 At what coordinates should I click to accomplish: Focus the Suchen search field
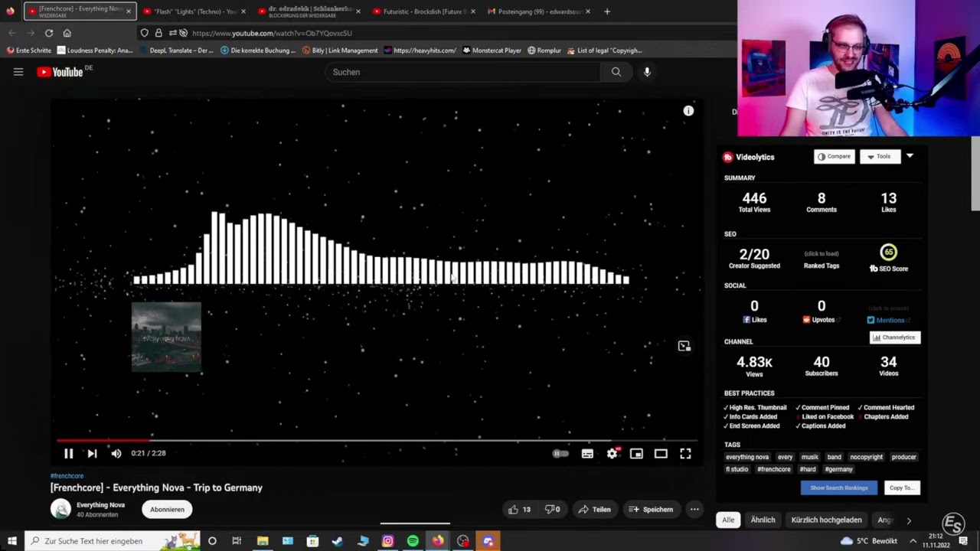pyautogui.click(x=463, y=72)
